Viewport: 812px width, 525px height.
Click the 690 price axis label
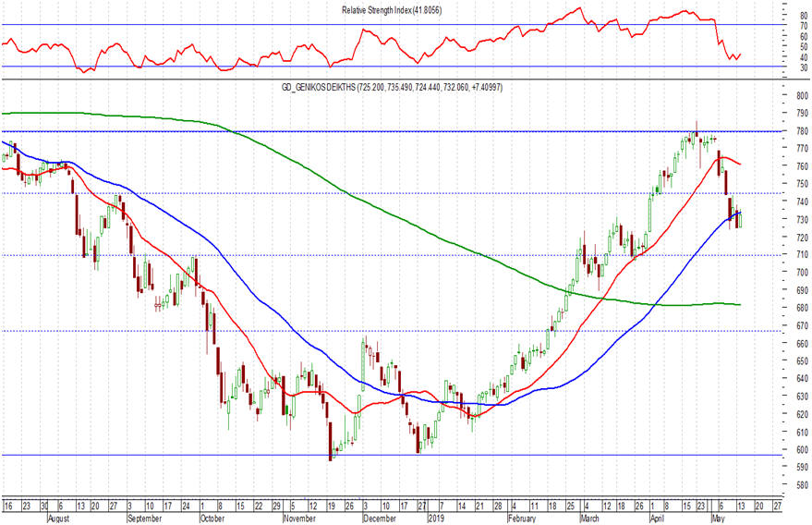tap(802, 289)
